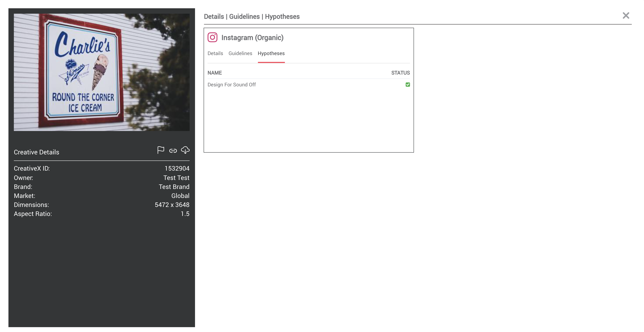Click the Creative Details heading

(x=36, y=152)
